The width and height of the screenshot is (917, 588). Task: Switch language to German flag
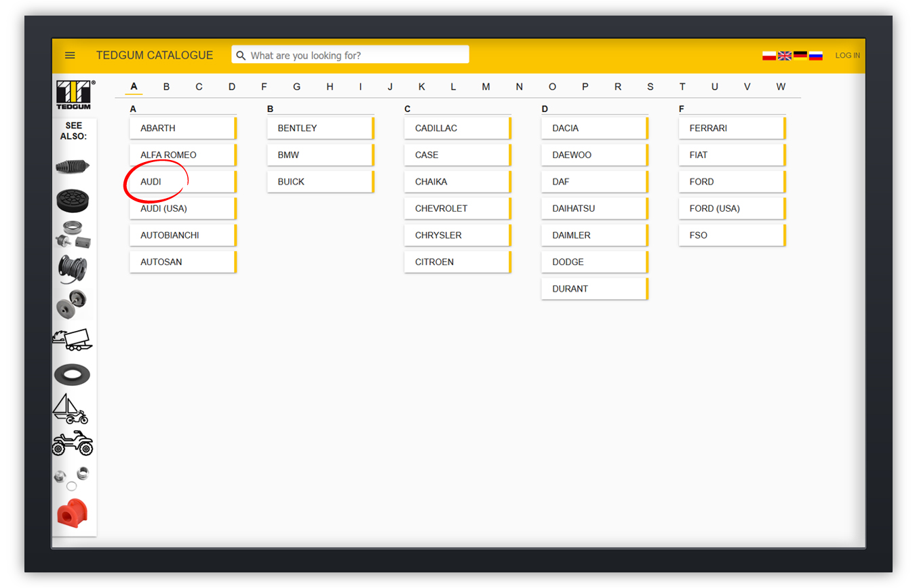(x=800, y=56)
